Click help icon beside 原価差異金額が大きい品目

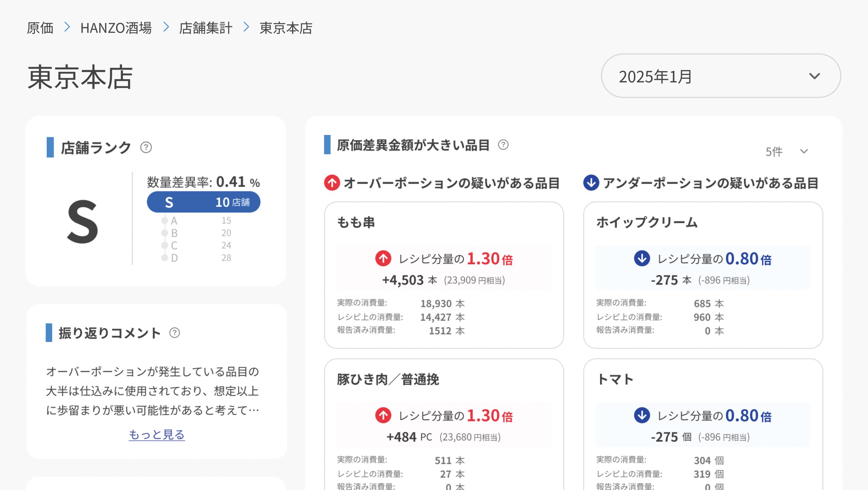[x=503, y=145]
